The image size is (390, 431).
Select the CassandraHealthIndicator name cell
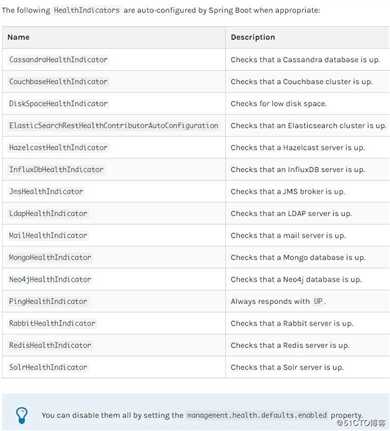point(58,60)
